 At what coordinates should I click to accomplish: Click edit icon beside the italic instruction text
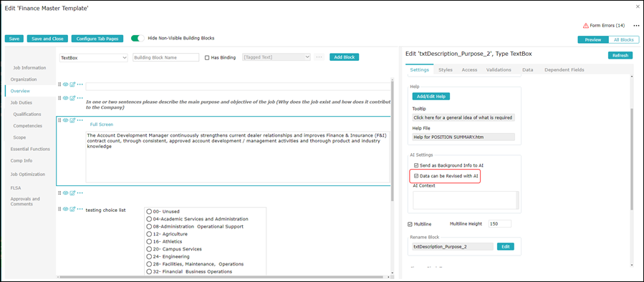pyautogui.click(x=72, y=97)
